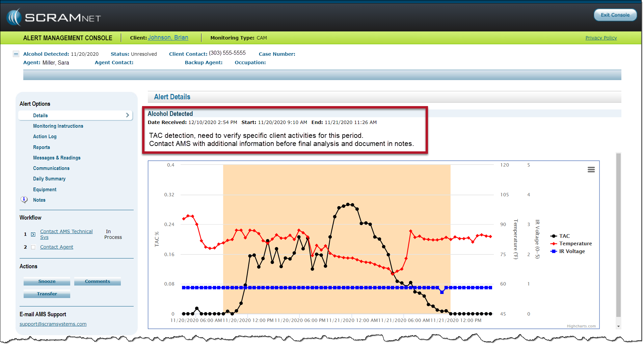
Task: Toggle the IR Voltage legend marker
Action: [x=554, y=251]
